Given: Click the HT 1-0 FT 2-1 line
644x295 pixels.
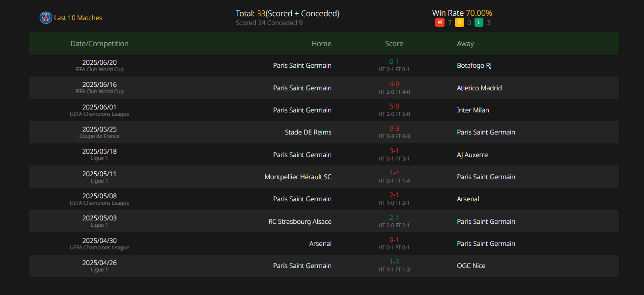Looking at the screenshot, I should [394, 203].
